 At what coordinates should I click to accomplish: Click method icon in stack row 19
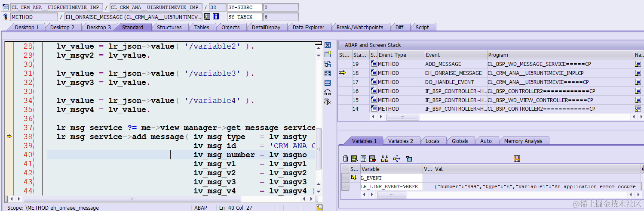point(374,64)
